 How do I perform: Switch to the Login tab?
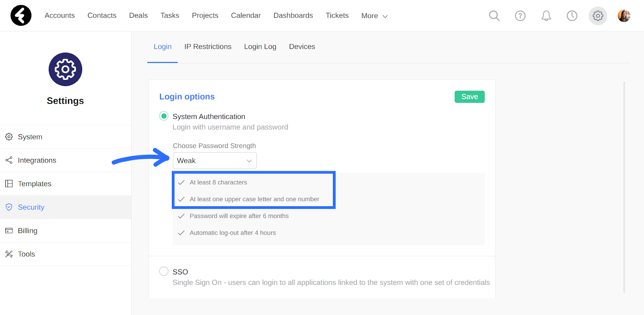[x=163, y=47]
